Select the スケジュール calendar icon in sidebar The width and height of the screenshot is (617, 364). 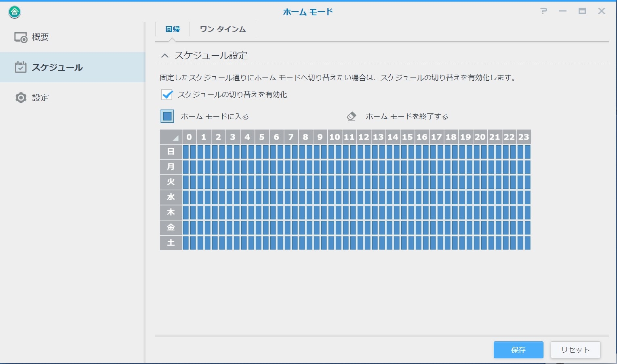pyautogui.click(x=21, y=67)
